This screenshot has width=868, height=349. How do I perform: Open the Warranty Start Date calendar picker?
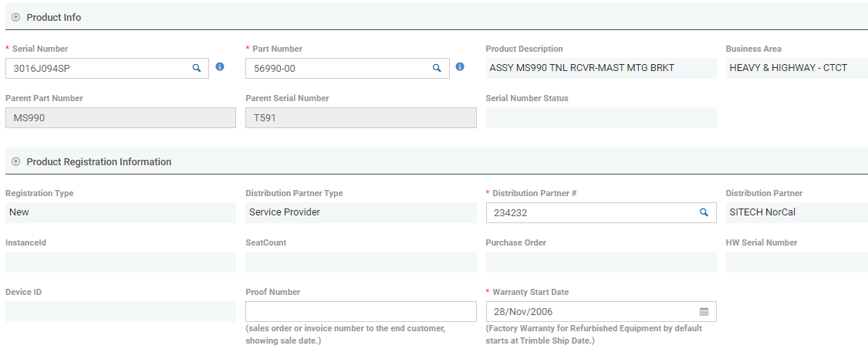coord(704,312)
